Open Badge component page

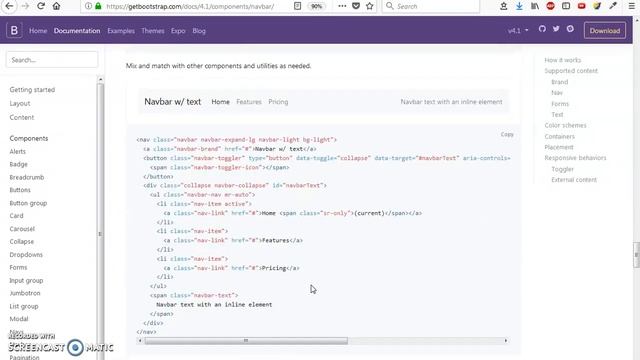[18, 164]
